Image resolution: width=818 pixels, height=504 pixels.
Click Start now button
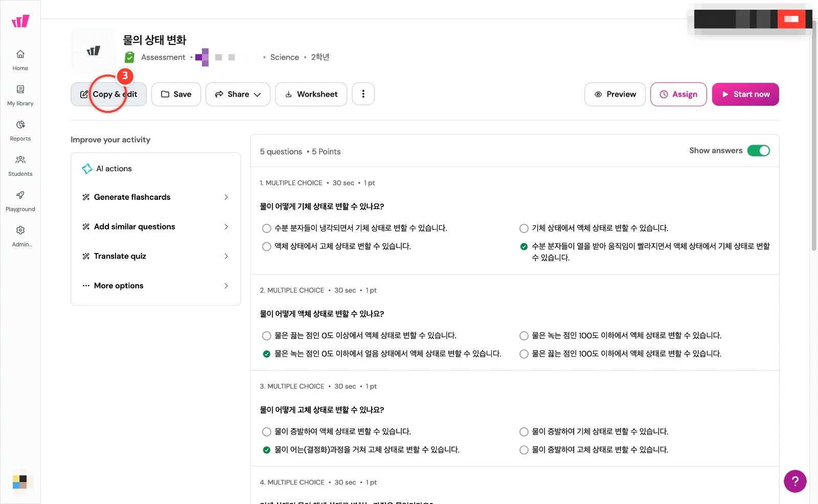pyautogui.click(x=745, y=94)
